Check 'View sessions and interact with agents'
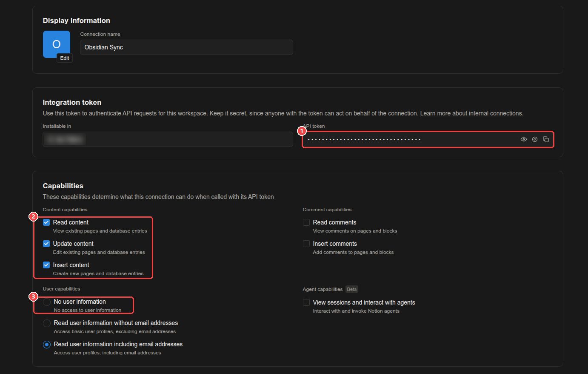Screen dimensions: 588x374 [x=306, y=302]
